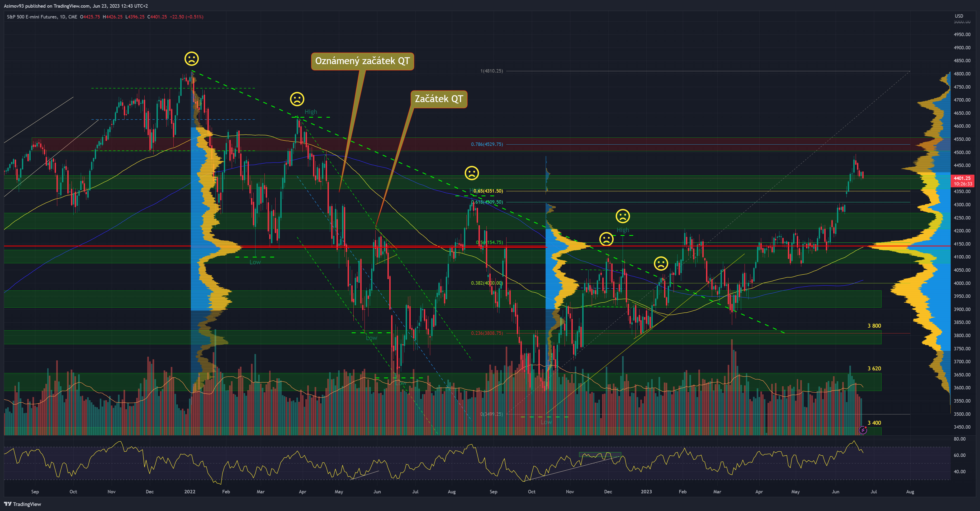The image size is (980, 511).
Task: Click the purple lightning event icon
Action: [863, 430]
